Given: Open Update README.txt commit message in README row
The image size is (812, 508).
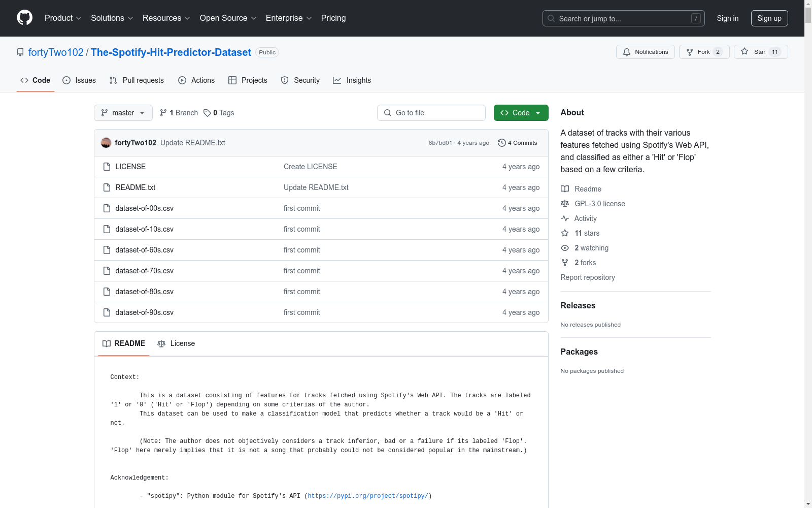Looking at the screenshot, I should pos(316,187).
